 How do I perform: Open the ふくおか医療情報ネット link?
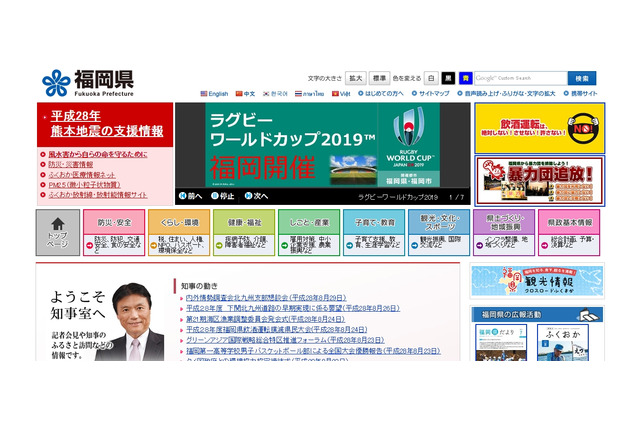pyautogui.click(x=82, y=175)
